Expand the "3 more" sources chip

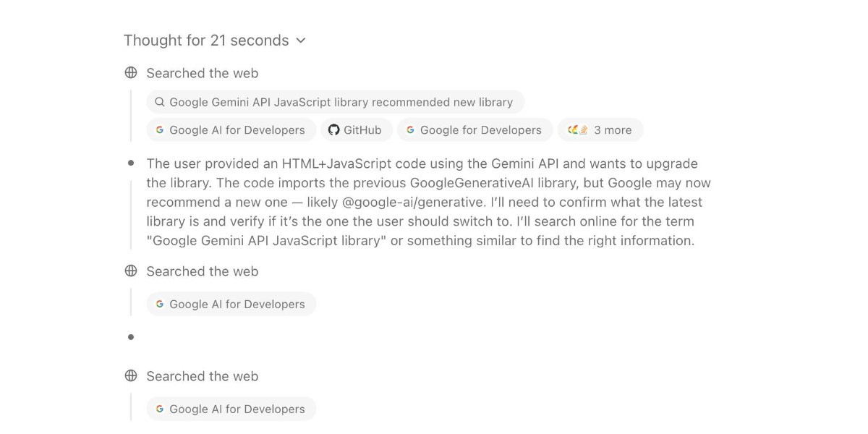[600, 130]
